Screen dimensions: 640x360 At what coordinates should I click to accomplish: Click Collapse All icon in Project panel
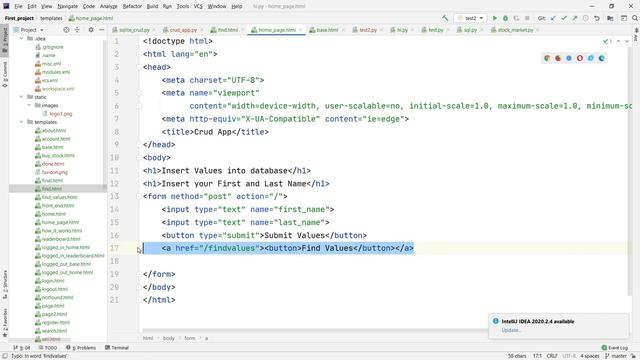tap(77, 30)
